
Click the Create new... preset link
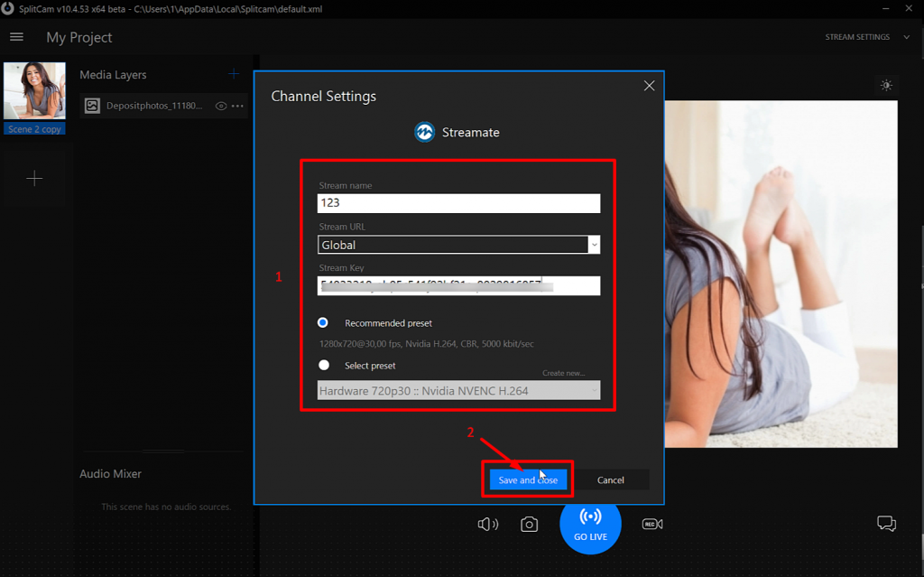[x=563, y=373]
